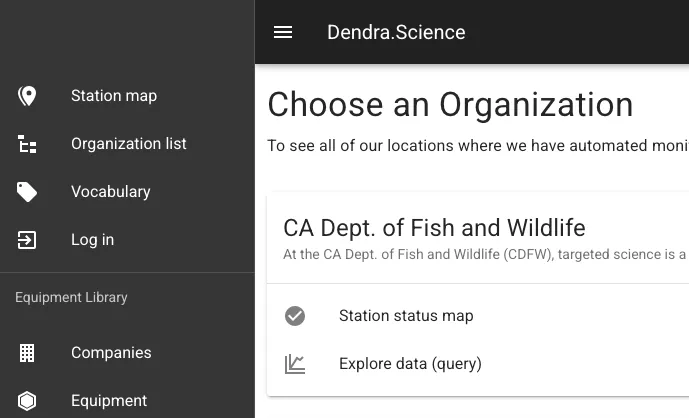The height and width of the screenshot is (418, 689).
Task: Click the Organization list tree icon
Action: tap(27, 144)
